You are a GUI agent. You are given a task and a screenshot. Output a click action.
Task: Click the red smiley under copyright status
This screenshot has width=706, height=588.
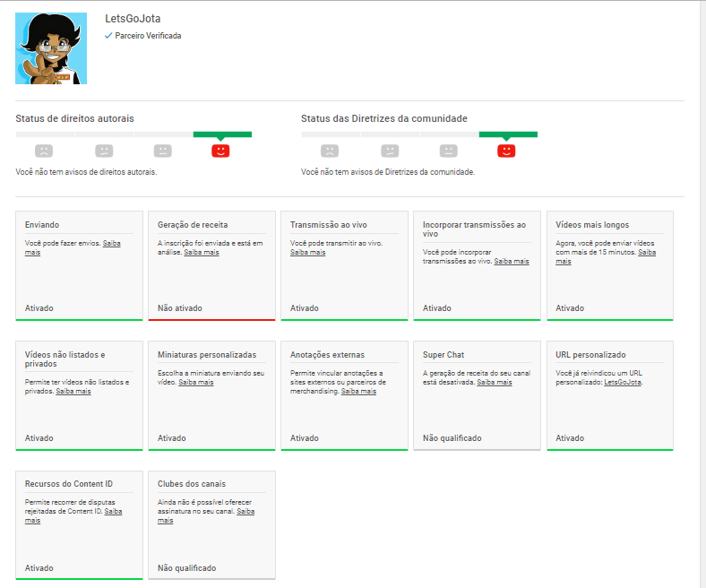point(220,151)
